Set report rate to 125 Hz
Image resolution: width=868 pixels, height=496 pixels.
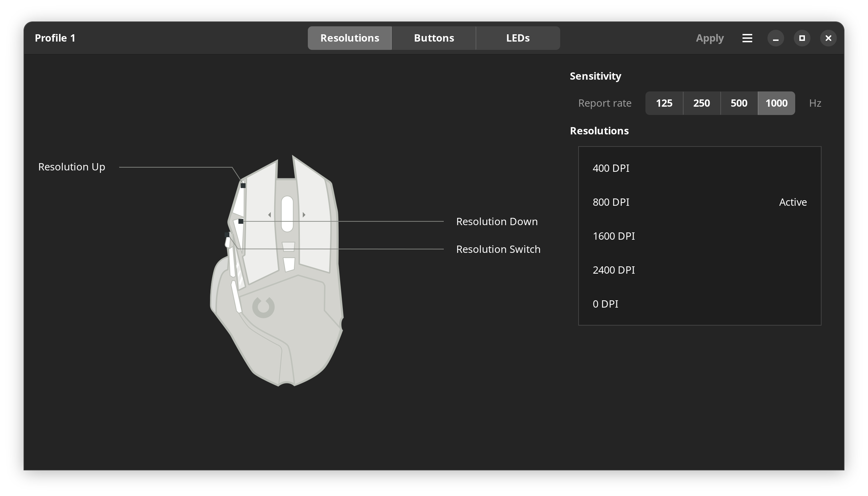pyautogui.click(x=664, y=103)
